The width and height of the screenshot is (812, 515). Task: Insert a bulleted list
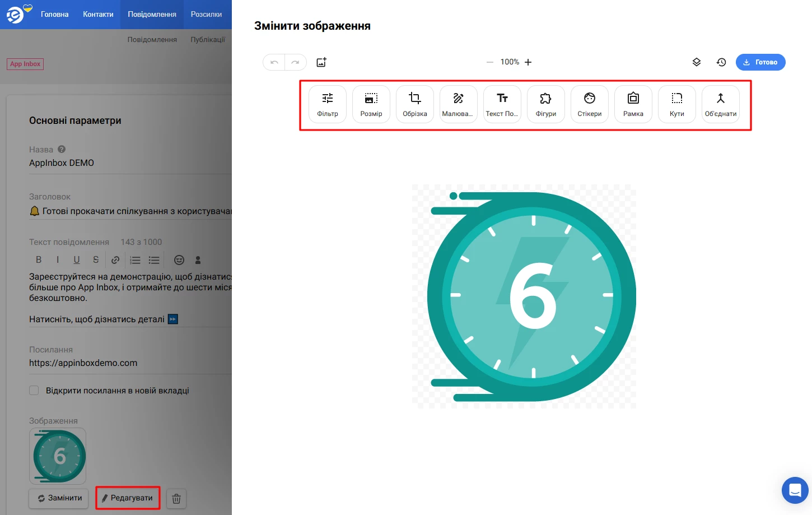tap(154, 260)
